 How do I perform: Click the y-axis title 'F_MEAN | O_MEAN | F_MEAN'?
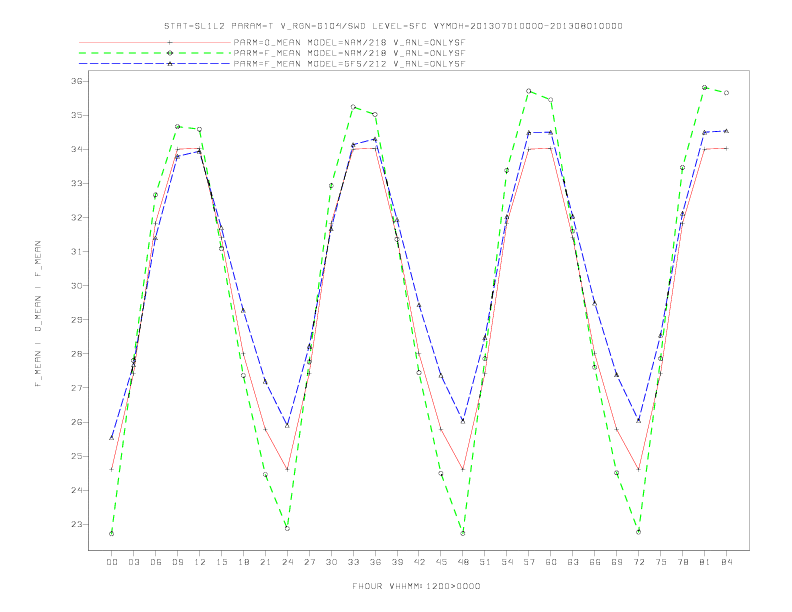click(38, 314)
